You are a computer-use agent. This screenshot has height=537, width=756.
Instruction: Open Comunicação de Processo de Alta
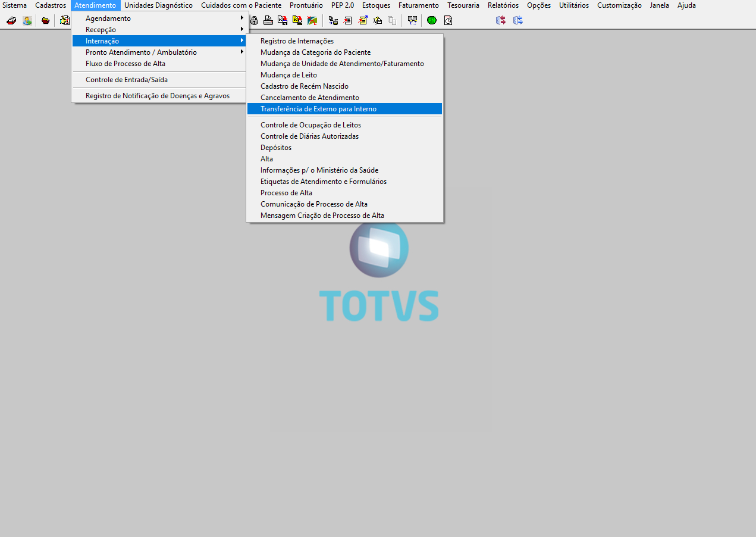pos(344,204)
